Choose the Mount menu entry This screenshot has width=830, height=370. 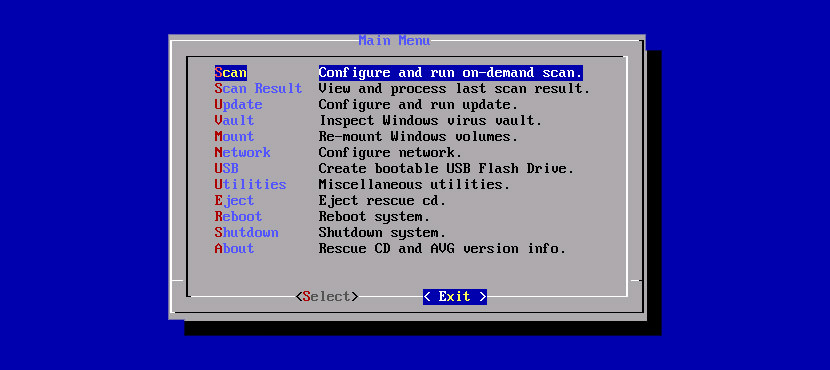click(x=234, y=137)
